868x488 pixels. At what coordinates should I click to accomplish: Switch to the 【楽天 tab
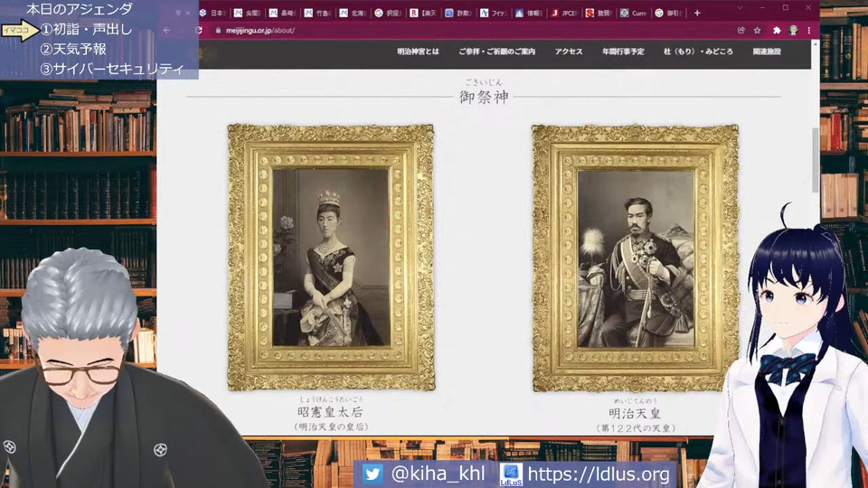click(x=423, y=13)
